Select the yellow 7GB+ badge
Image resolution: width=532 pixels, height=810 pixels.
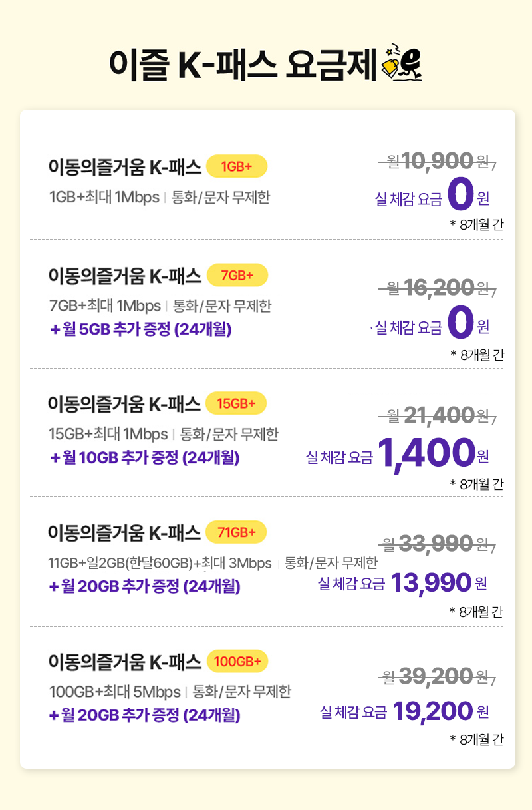(237, 274)
